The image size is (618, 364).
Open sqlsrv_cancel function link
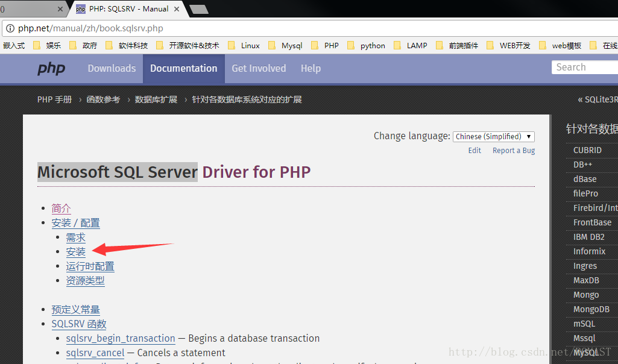[95, 353]
